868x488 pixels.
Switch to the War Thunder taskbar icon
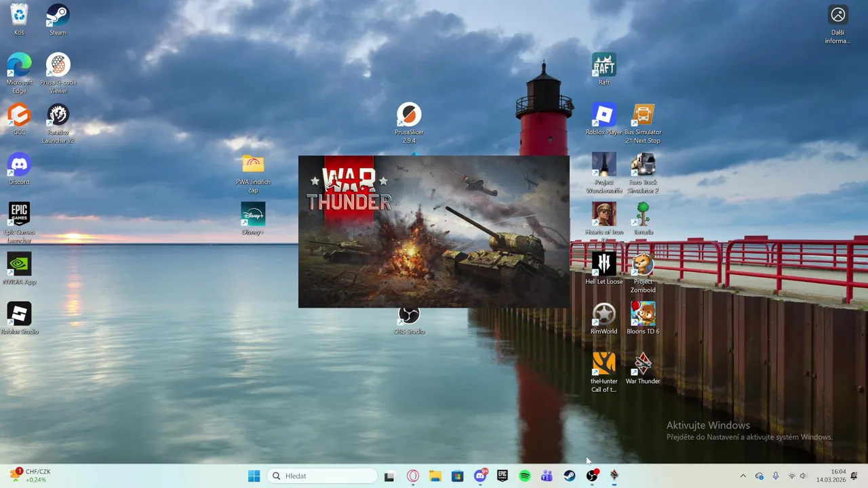click(x=614, y=476)
